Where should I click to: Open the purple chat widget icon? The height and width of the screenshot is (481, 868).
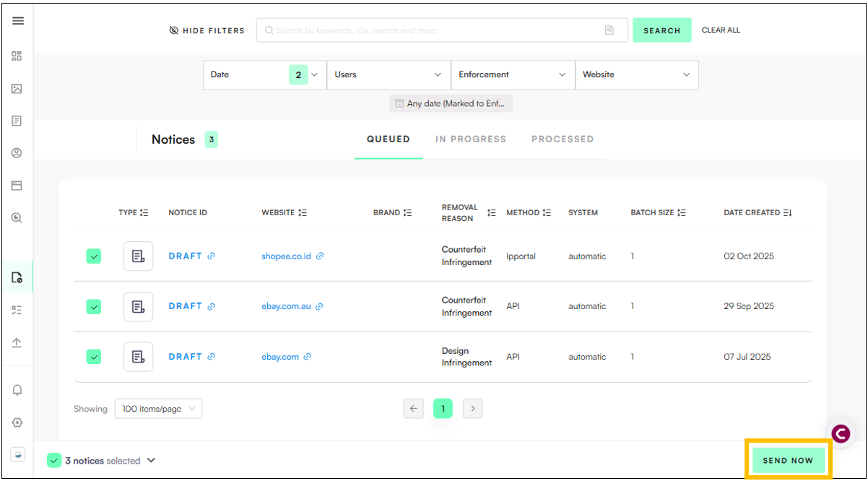(x=841, y=433)
